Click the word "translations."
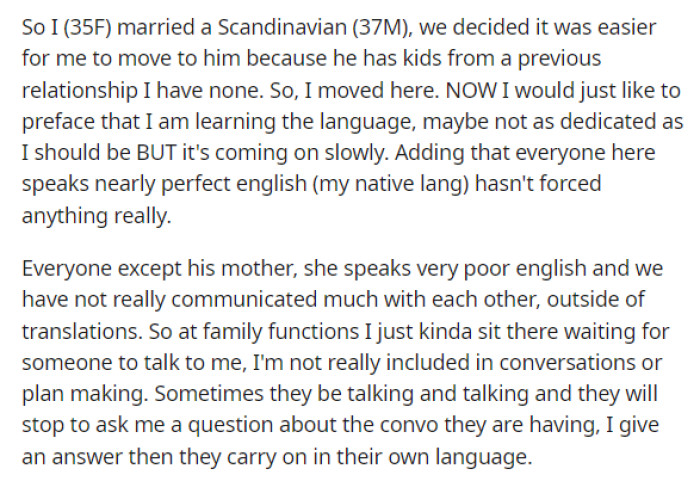The image size is (700, 481). point(82,332)
